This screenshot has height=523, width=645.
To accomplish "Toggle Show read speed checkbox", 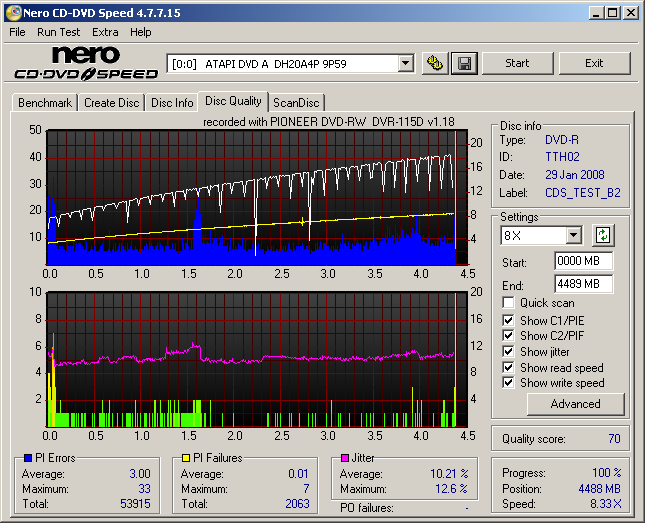I will pyautogui.click(x=508, y=367).
